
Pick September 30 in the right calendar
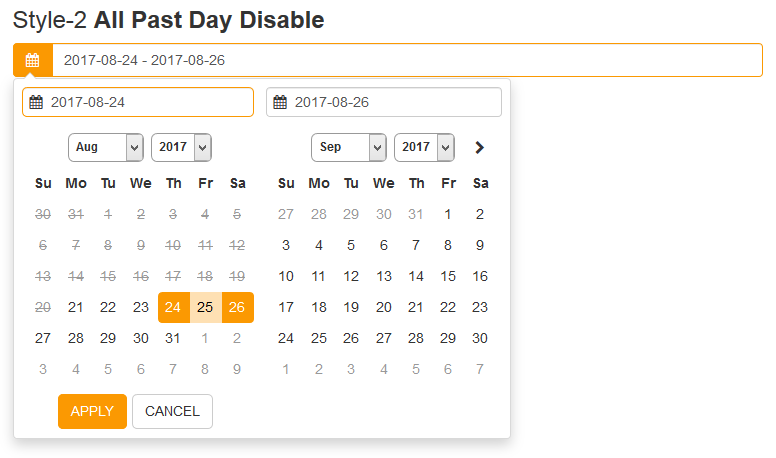(x=480, y=338)
